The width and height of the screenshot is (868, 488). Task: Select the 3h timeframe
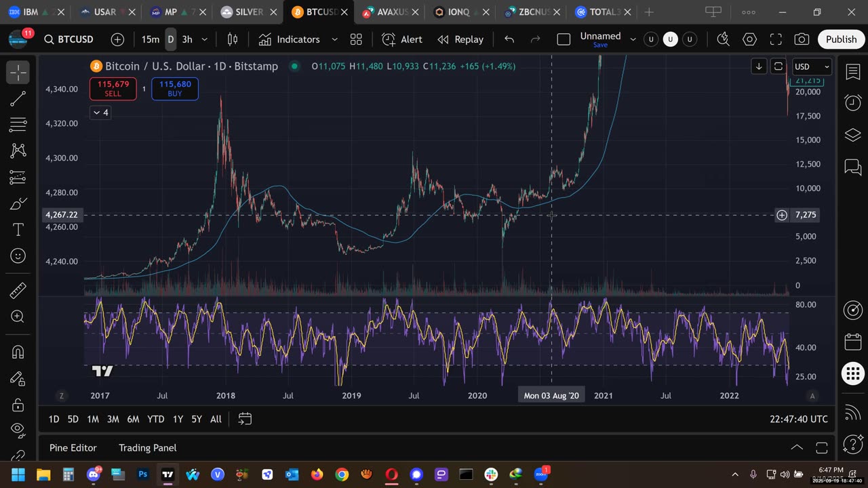click(187, 39)
